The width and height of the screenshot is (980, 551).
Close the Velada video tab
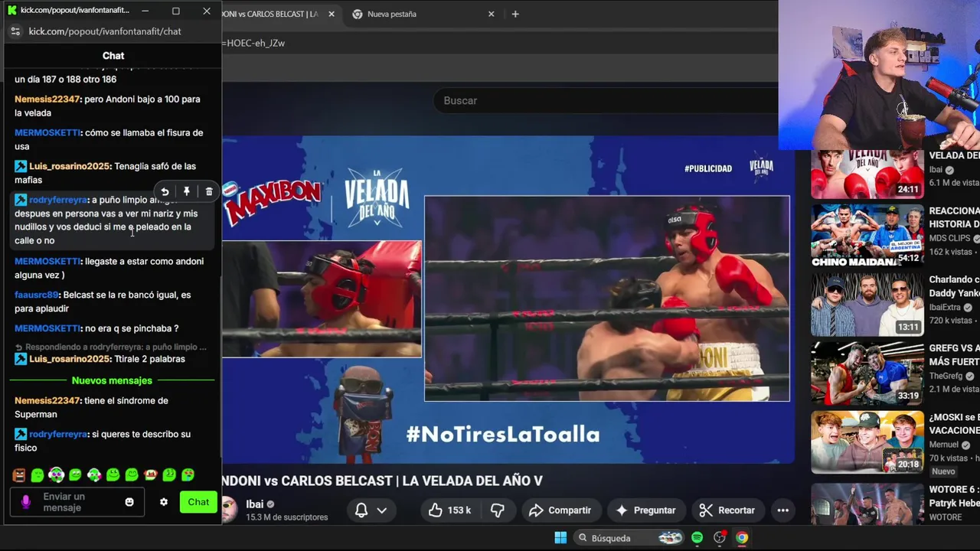point(332,14)
